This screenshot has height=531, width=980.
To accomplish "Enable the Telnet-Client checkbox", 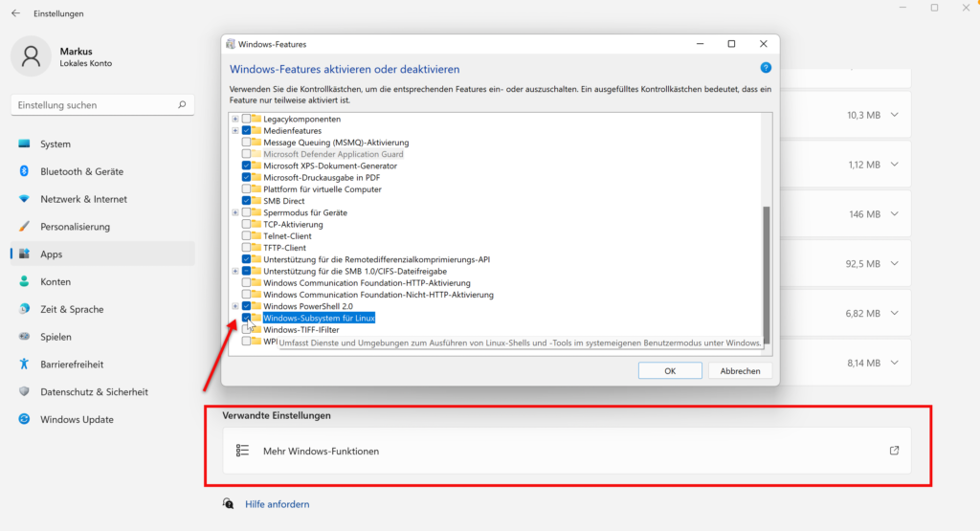I will point(246,236).
